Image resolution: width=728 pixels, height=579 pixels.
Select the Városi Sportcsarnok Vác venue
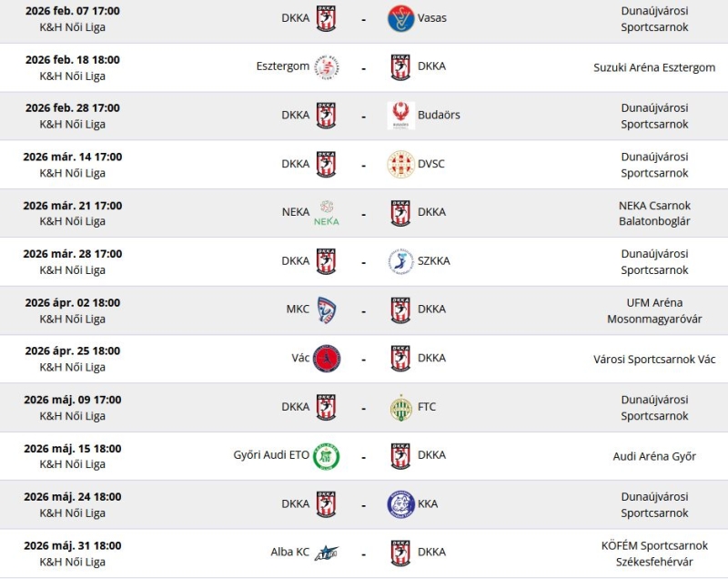tap(654, 360)
